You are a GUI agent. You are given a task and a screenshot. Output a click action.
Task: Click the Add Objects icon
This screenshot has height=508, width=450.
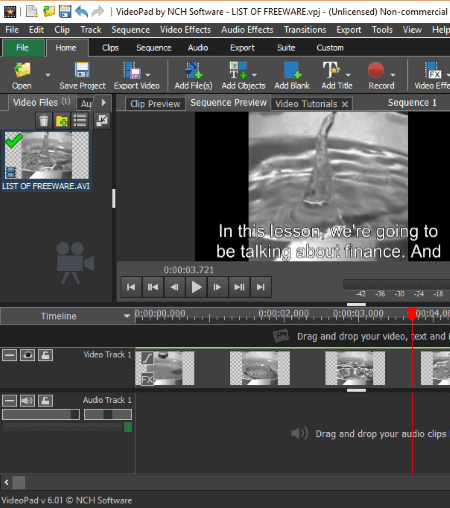point(238,70)
